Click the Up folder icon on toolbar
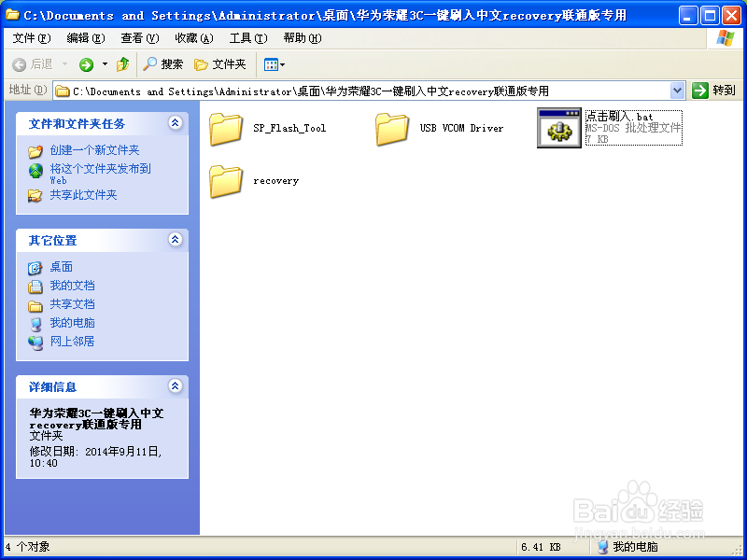 click(x=124, y=64)
